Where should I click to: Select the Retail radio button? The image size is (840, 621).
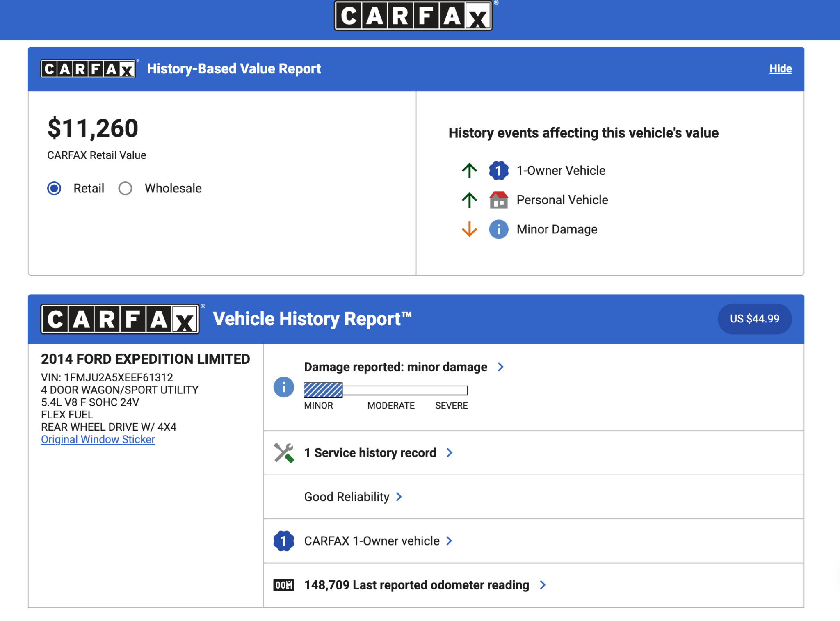coord(54,188)
